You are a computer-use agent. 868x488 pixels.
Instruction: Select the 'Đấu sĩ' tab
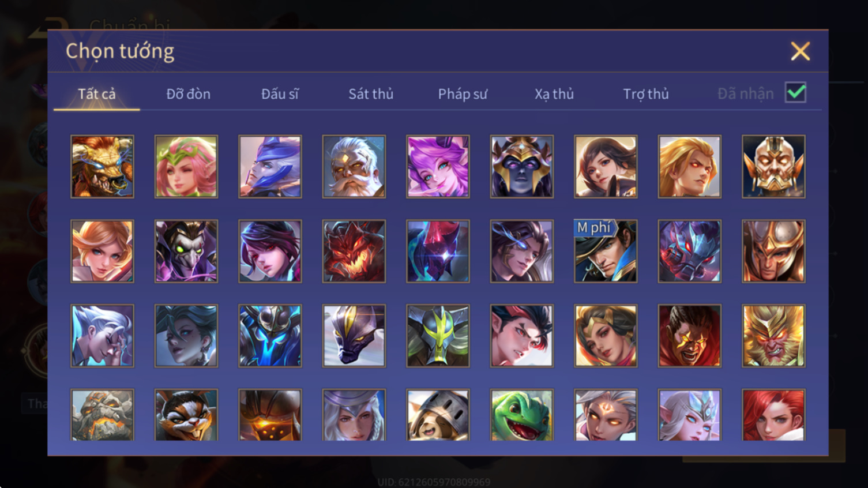coord(280,94)
